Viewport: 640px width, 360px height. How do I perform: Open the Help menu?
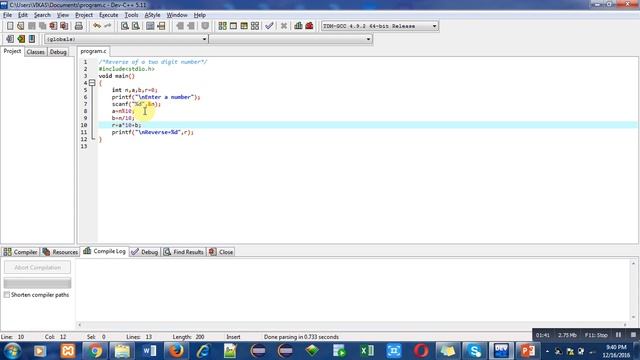[200, 15]
